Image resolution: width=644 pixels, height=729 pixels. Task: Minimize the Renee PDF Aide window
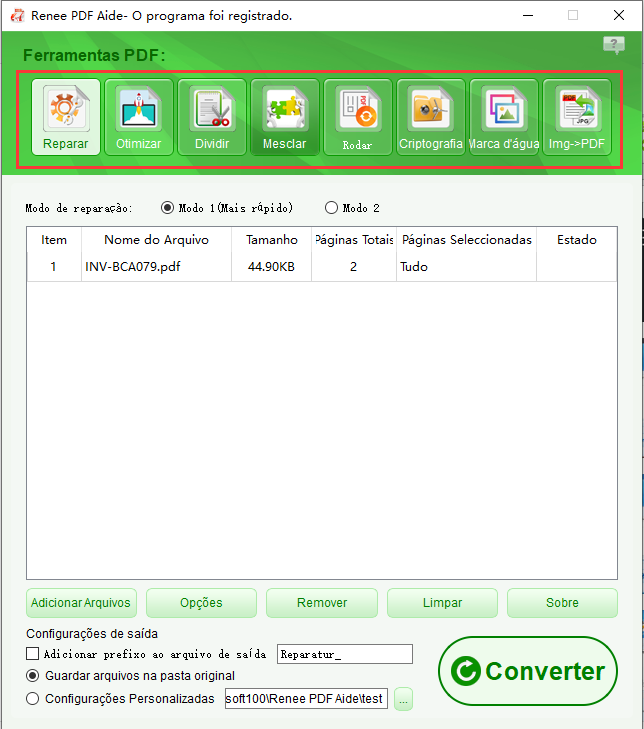pyautogui.click(x=528, y=15)
